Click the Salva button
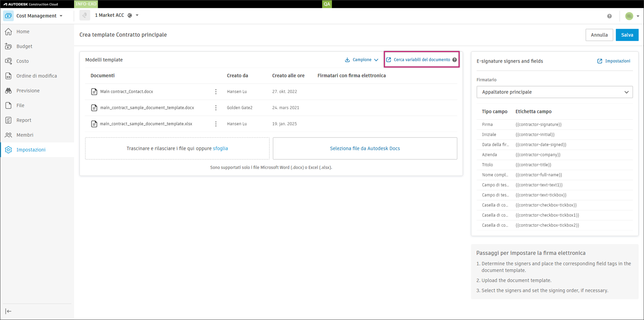This screenshot has height=320, width=644. click(x=627, y=35)
